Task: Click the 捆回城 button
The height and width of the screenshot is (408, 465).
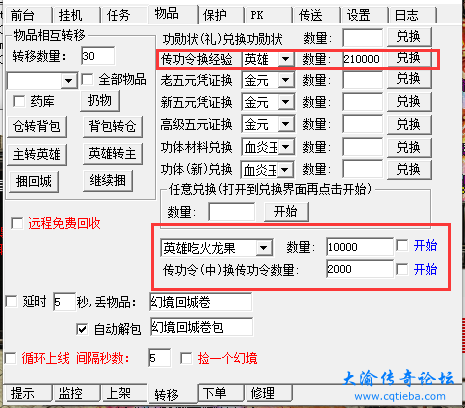Action: [34, 182]
